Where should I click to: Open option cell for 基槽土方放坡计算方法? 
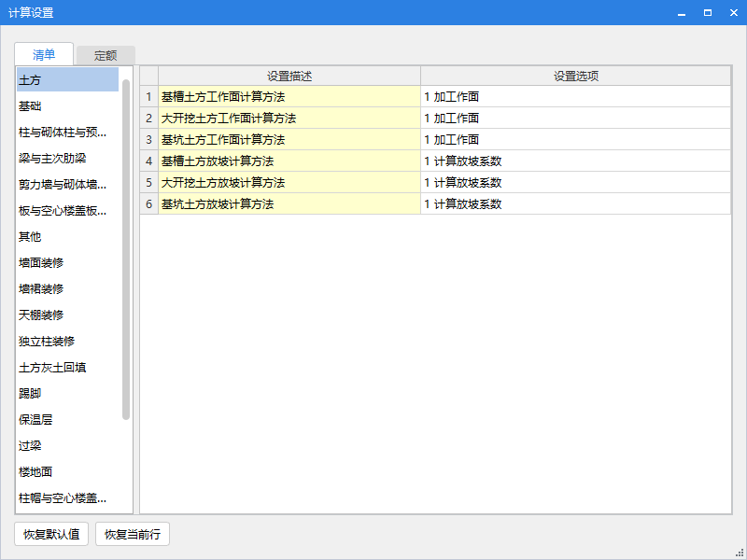[575, 161]
